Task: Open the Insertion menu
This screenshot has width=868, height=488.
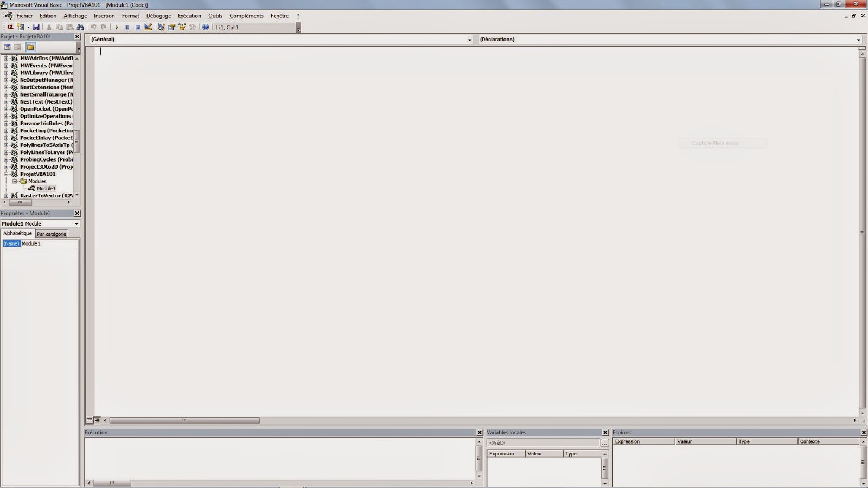Action: pos(104,16)
